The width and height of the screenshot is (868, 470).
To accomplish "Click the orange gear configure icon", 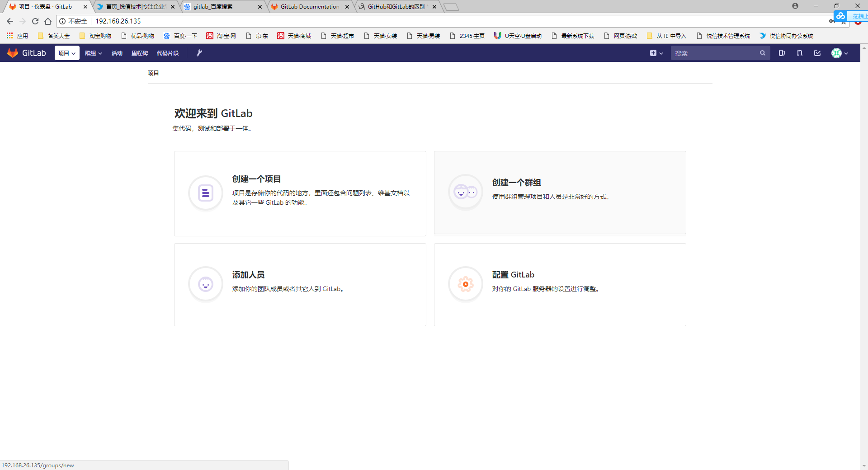I will click(x=466, y=284).
